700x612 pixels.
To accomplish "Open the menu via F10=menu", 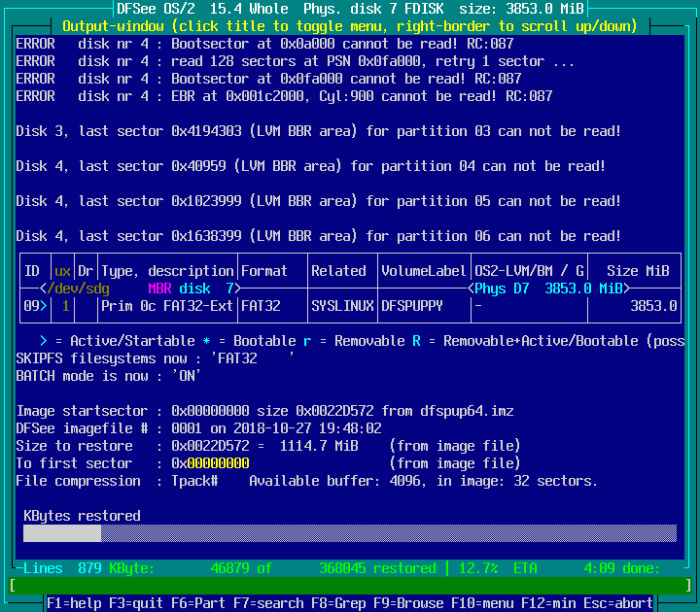I will (485, 603).
